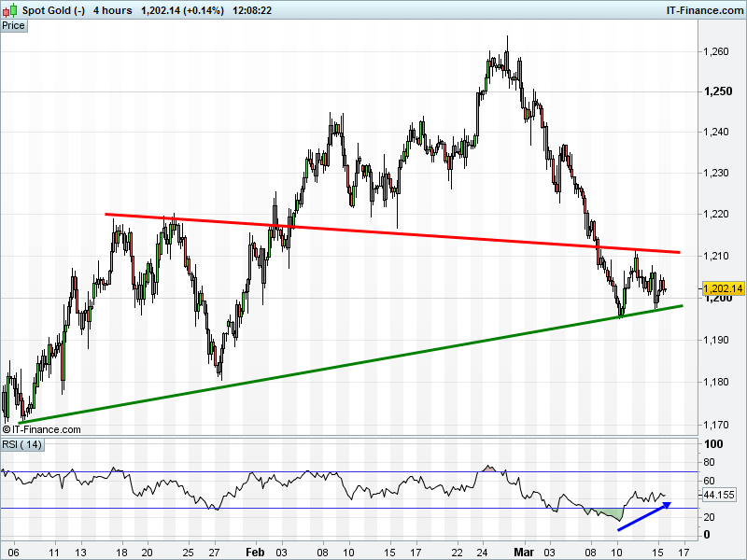The width and height of the screenshot is (747, 560).
Task: Click the © IT-Finance.com text in the chart corner
Action: point(41,429)
